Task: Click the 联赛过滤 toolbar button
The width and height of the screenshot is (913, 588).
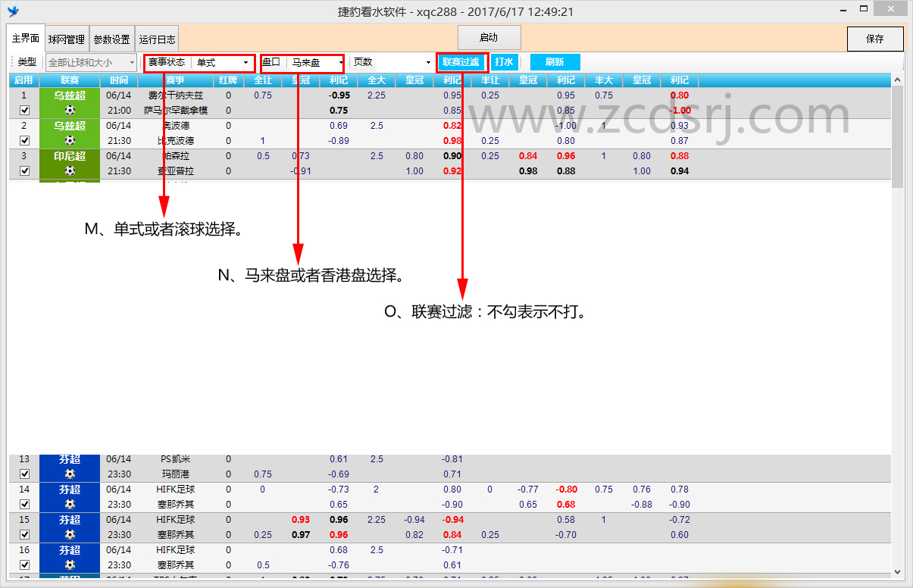Action: [x=461, y=62]
